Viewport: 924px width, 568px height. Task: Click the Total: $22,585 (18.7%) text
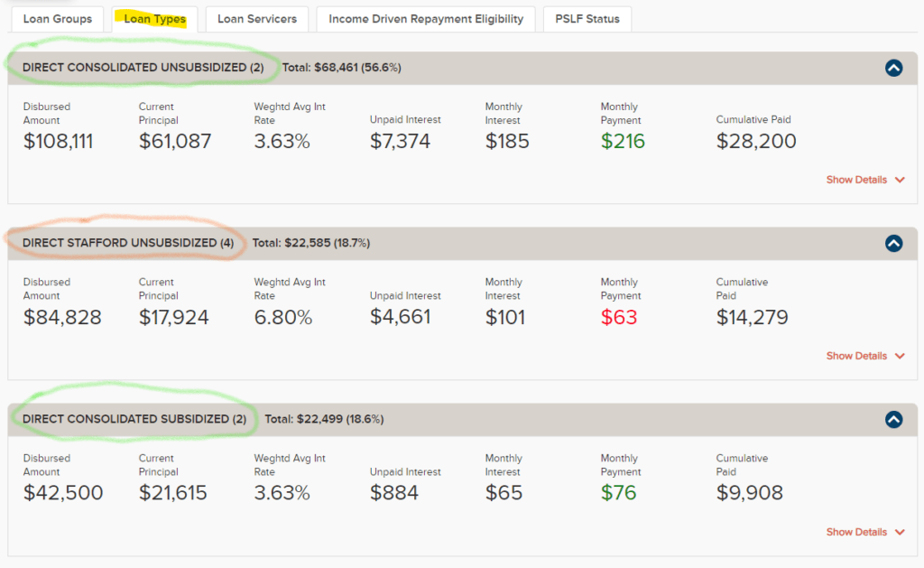coord(311,243)
